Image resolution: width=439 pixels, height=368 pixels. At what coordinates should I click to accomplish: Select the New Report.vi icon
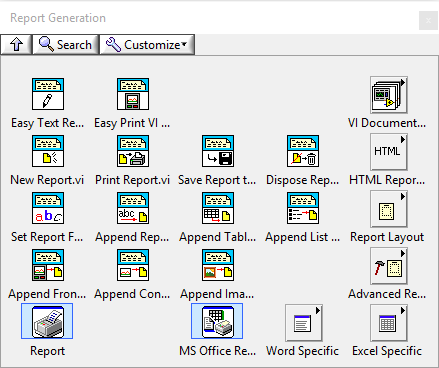click(x=48, y=151)
